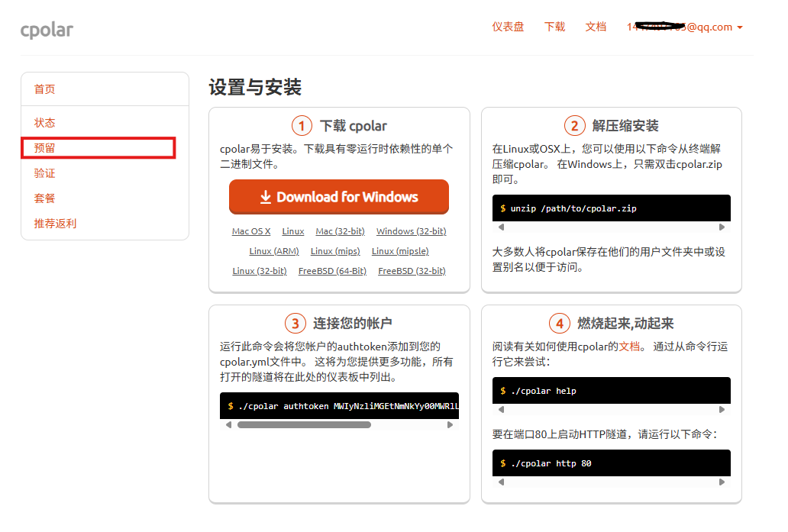Viewport: 788px width, 532px height.
Task: Click the cpolar logo
Action: (x=47, y=30)
